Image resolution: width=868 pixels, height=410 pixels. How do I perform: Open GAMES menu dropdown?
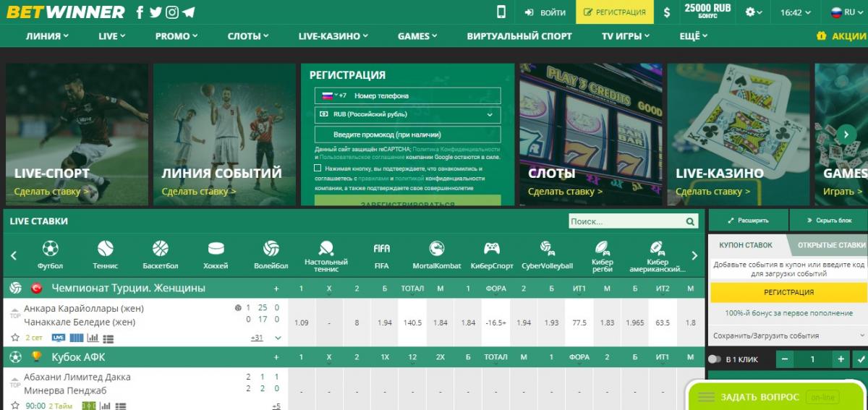point(418,36)
